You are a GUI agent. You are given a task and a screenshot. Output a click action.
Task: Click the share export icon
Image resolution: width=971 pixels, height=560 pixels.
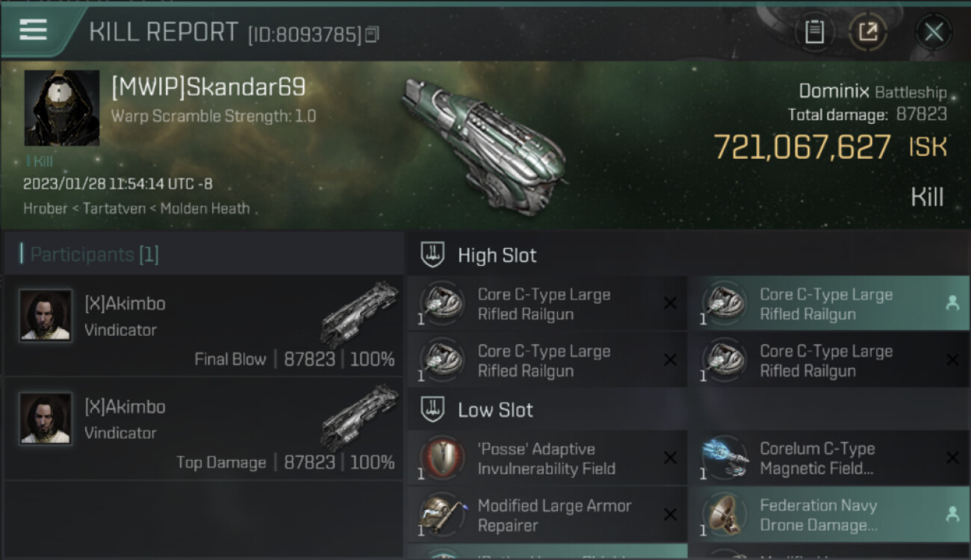[x=868, y=32]
